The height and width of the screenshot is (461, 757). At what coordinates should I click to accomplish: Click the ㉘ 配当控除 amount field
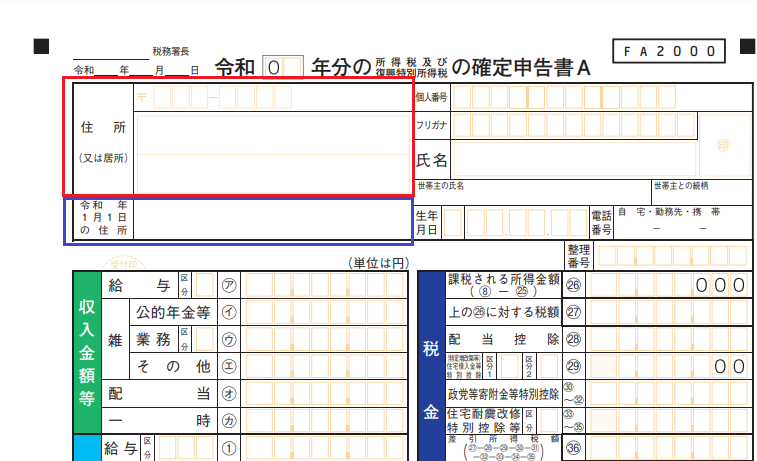669,339
